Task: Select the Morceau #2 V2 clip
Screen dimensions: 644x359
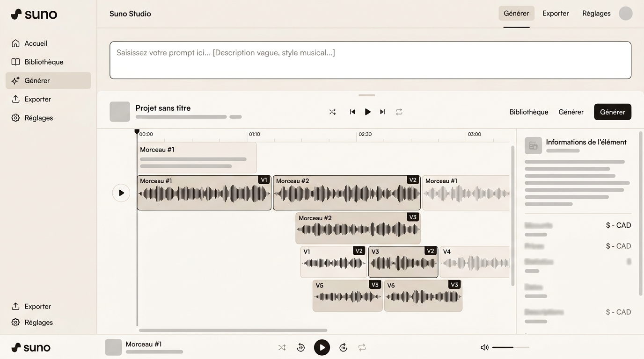Action: coord(347,193)
